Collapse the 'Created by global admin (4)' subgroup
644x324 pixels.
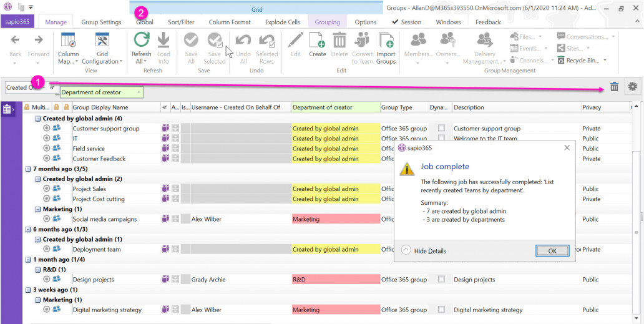(x=38, y=118)
